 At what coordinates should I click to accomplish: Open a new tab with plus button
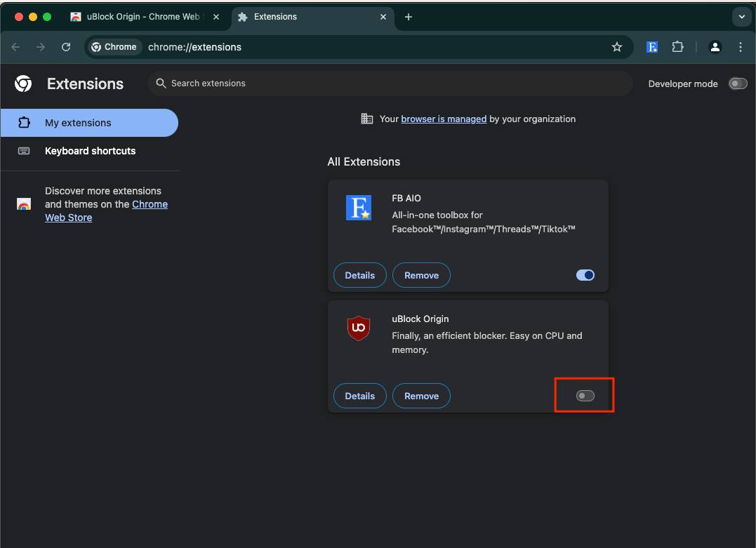pos(409,17)
